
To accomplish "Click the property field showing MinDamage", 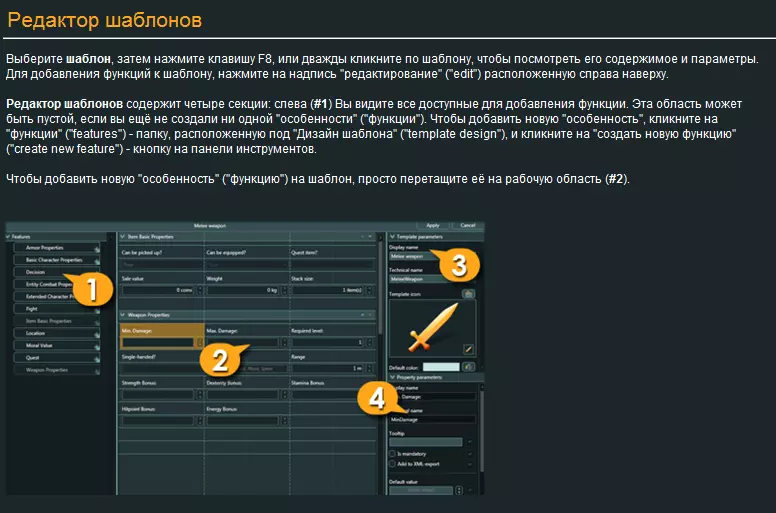I will pos(433,420).
